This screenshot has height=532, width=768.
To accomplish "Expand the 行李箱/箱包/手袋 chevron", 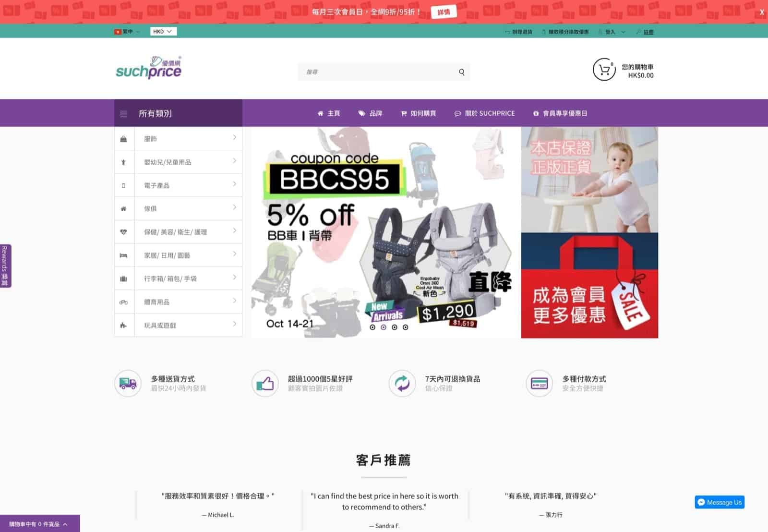I will pyautogui.click(x=234, y=277).
